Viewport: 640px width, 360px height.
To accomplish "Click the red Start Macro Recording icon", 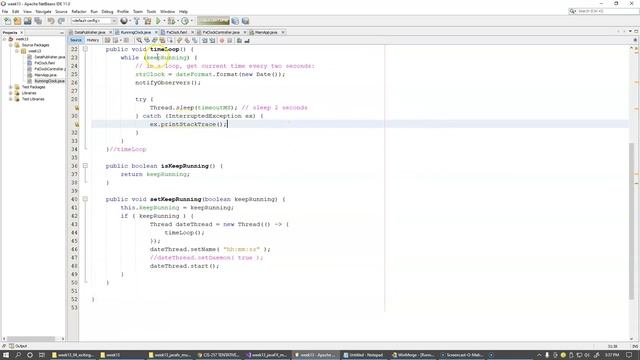I will (222, 40).
